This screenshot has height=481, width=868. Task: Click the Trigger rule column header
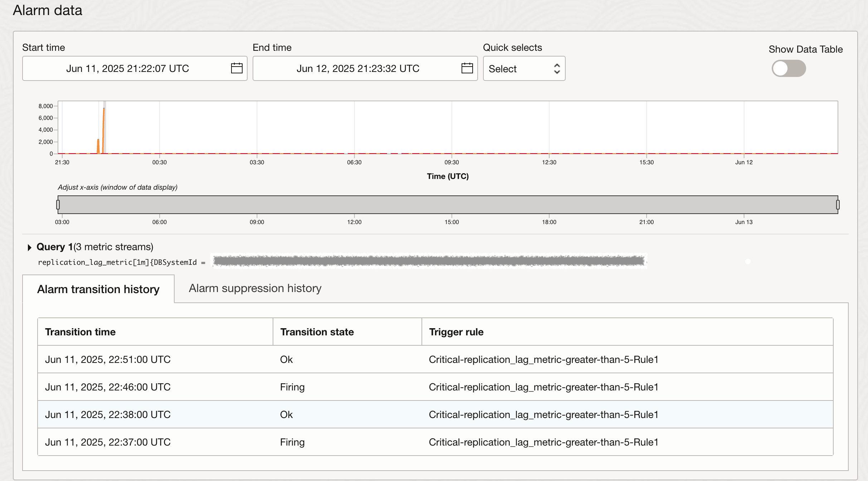456,332
